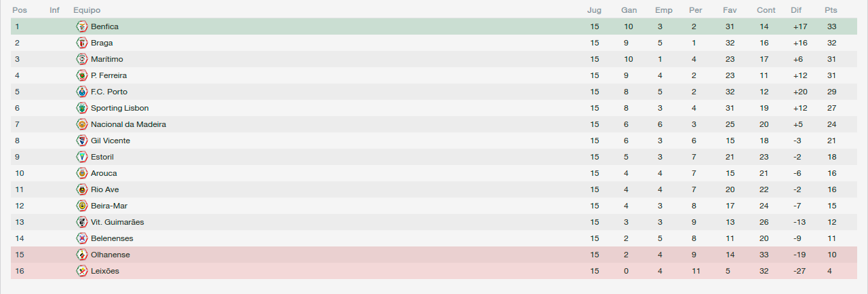Screen dimensions: 868x294
Task: Open the Rio Ave team link
Action: point(105,189)
